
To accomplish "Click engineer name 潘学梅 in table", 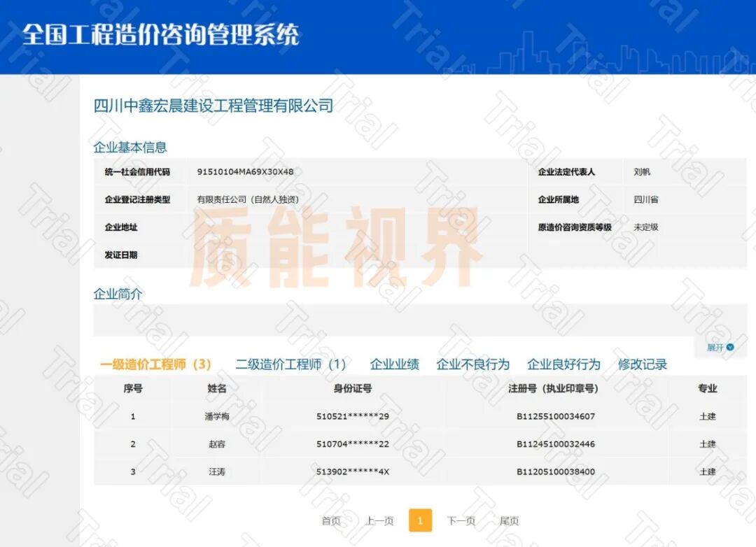I will point(216,417).
